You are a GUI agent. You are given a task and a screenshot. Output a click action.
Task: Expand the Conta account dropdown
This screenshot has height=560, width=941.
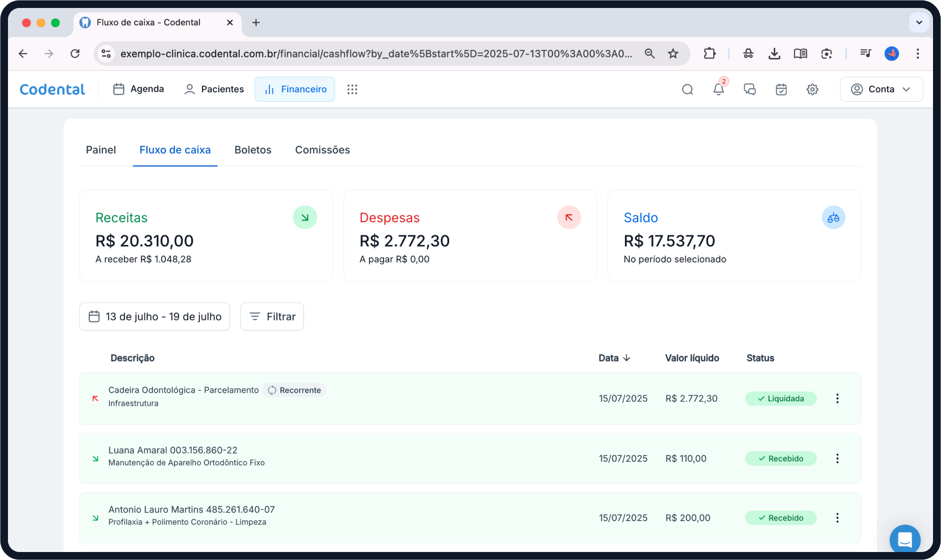pyautogui.click(x=881, y=89)
